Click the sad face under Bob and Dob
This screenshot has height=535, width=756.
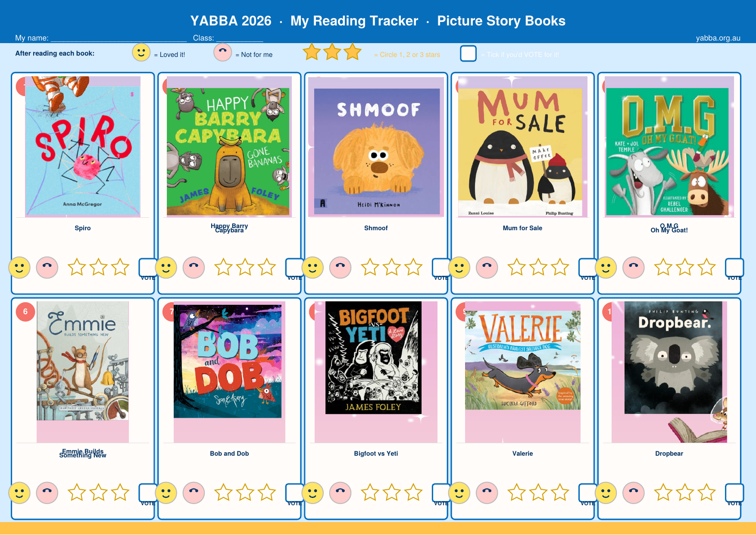(194, 493)
